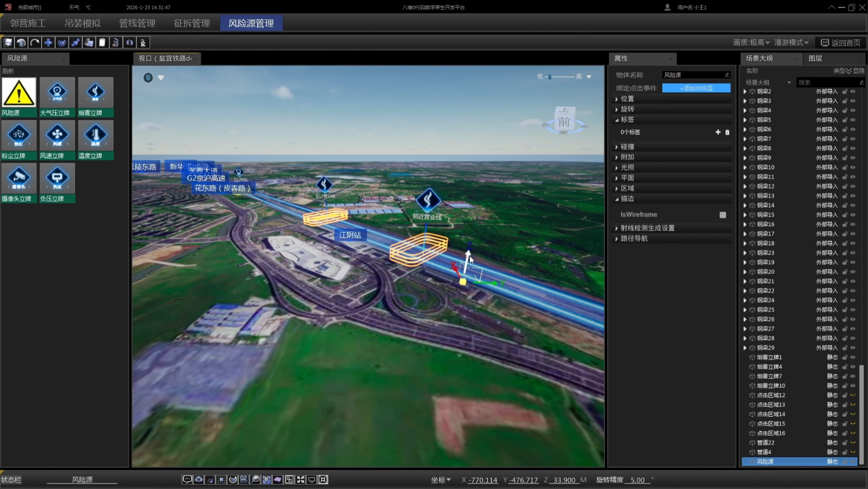Screen dimensions: 868x489
Task: Switch to the 管线管理 tab
Action: point(137,23)
